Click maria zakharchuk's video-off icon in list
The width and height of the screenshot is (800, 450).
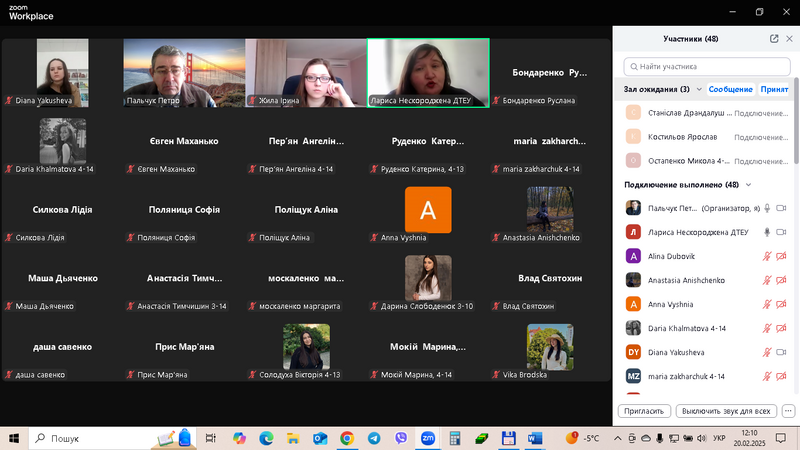pos(781,376)
